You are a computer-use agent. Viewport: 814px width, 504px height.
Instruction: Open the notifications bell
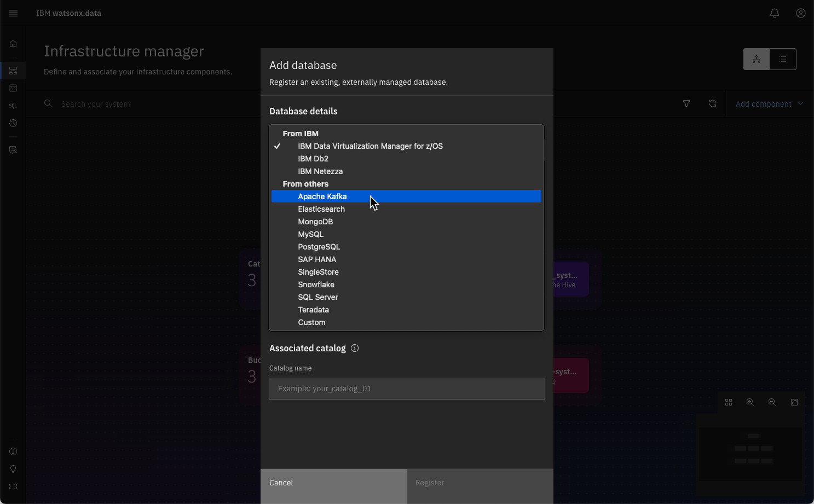775,13
